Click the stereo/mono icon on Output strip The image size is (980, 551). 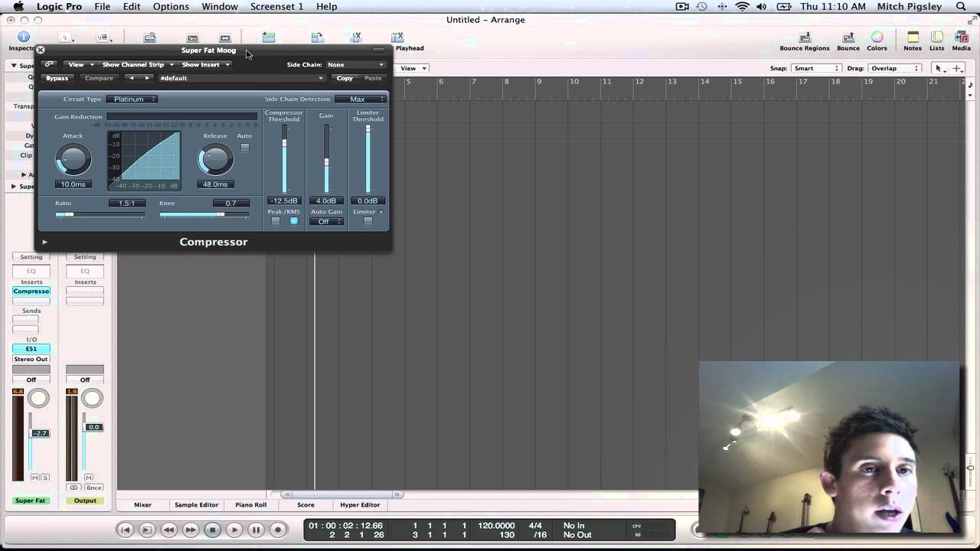[73, 487]
